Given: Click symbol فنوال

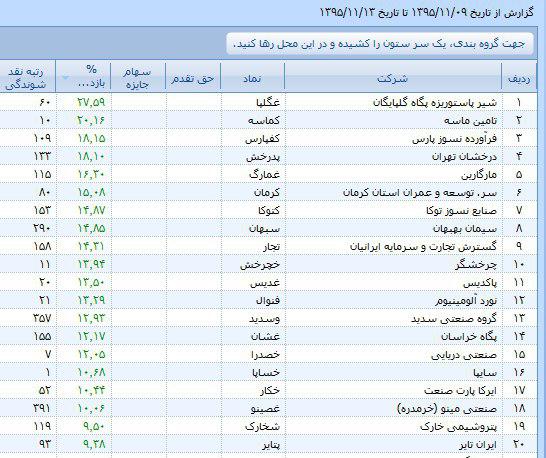Looking at the screenshot, I should (x=268, y=300).
